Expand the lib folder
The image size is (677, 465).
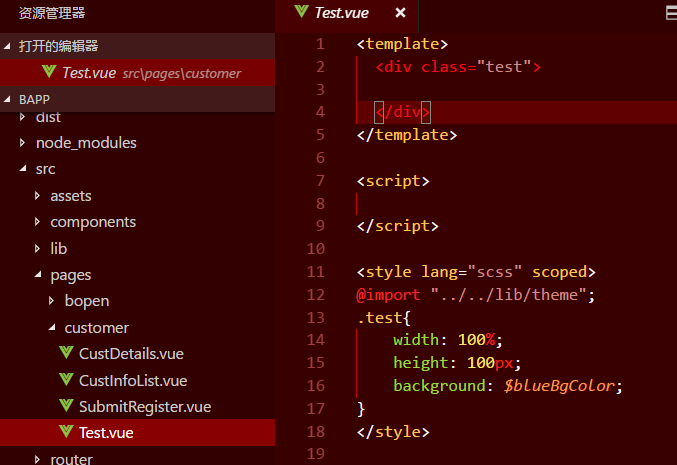[37, 249]
